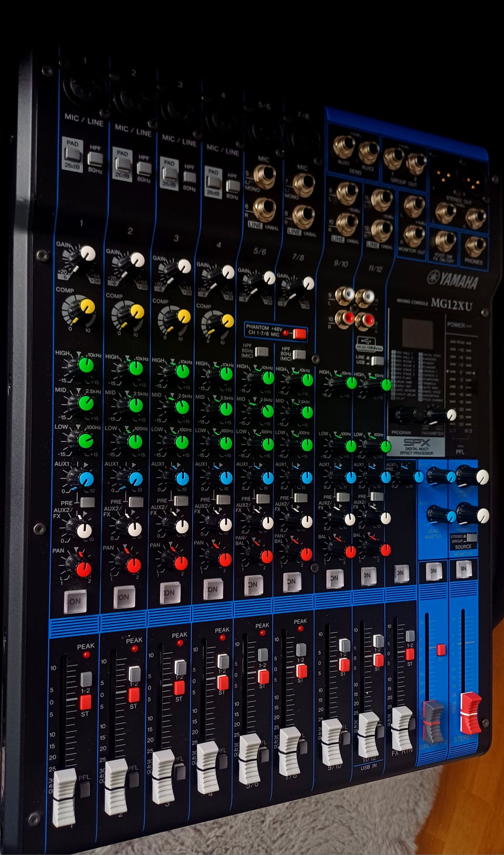This screenshot has height=855, width=504.
Task: Toggle the LINE/USB input switch
Action: (377, 360)
